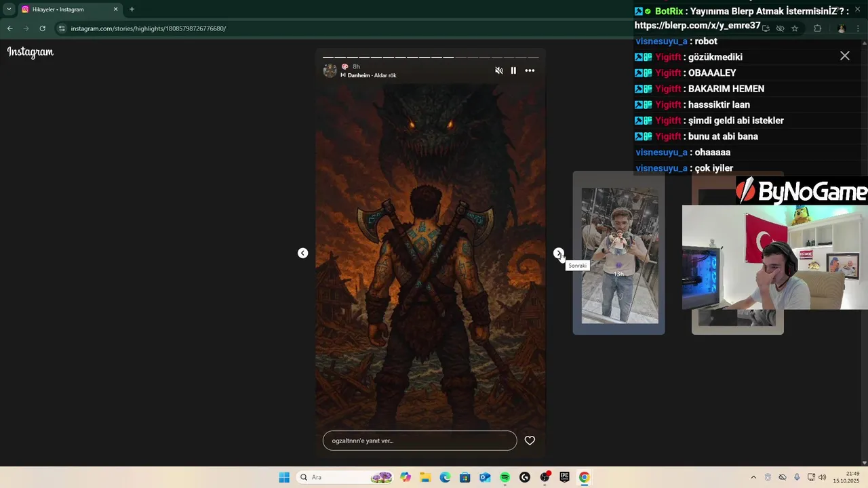The width and height of the screenshot is (868, 488).
Task: View site information for instagram.com
Action: (62, 28)
